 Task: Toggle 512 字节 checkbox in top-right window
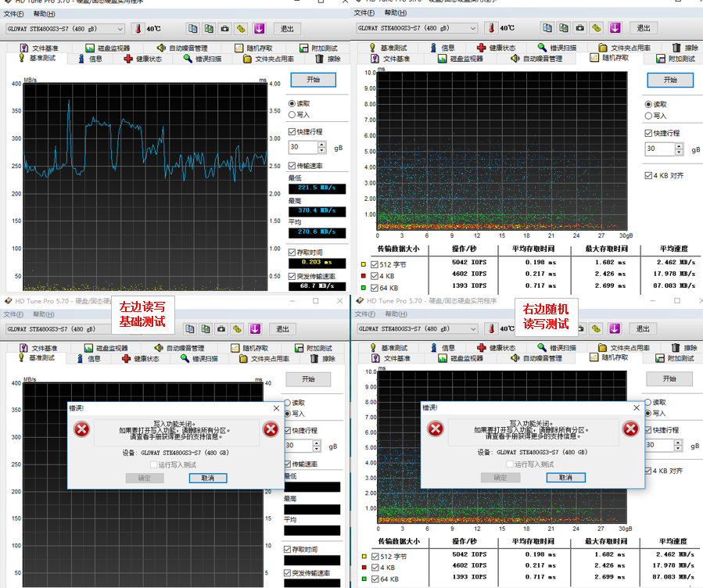point(375,265)
